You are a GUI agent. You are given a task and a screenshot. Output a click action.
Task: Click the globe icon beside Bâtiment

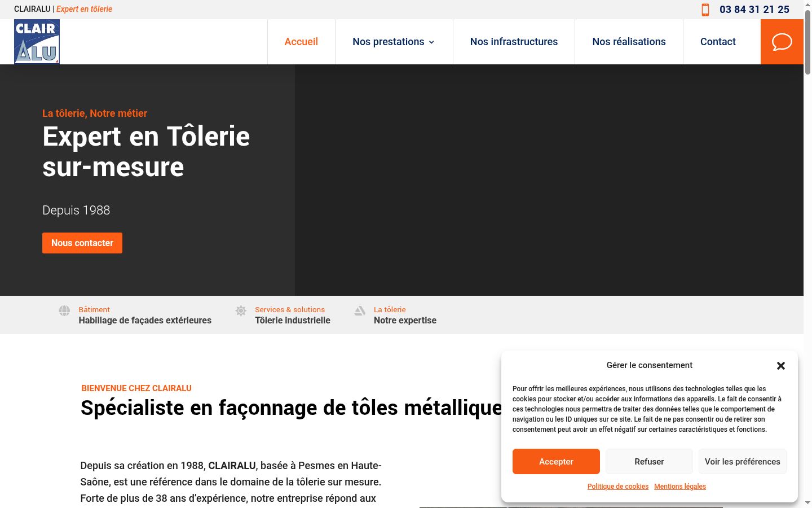(65, 310)
